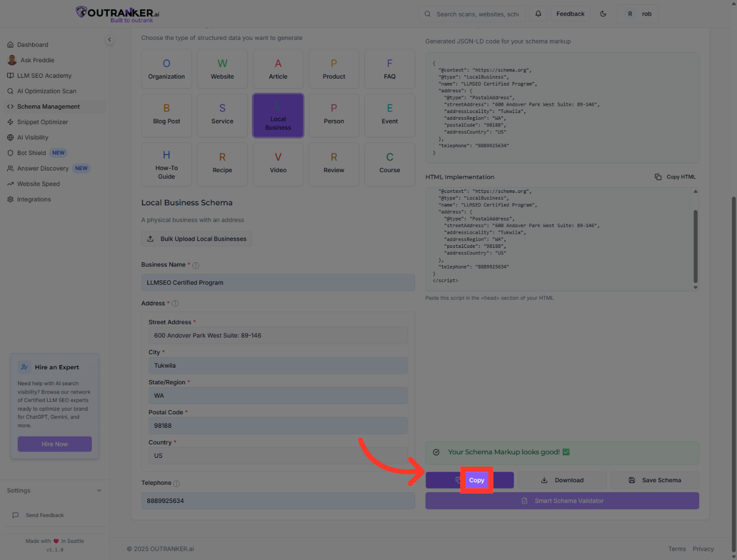Toggle dark mode moon icon

(x=603, y=14)
